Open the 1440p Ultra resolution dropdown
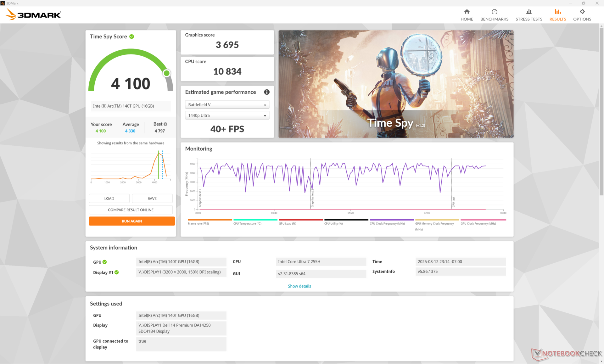The height and width of the screenshot is (364, 604). coord(227,115)
